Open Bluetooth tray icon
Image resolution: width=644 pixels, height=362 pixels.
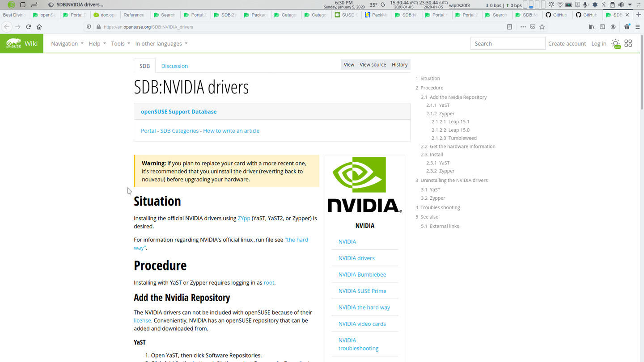(x=603, y=5)
